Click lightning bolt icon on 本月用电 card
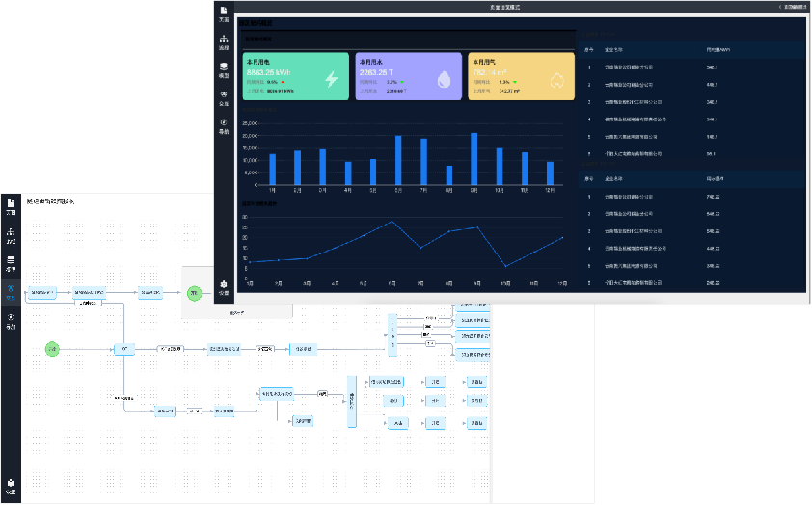 click(x=331, y=79)
